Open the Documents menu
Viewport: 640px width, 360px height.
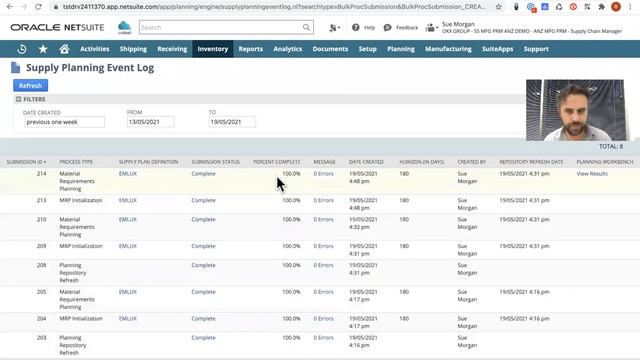pyautogui.click(x=330, y=49)
